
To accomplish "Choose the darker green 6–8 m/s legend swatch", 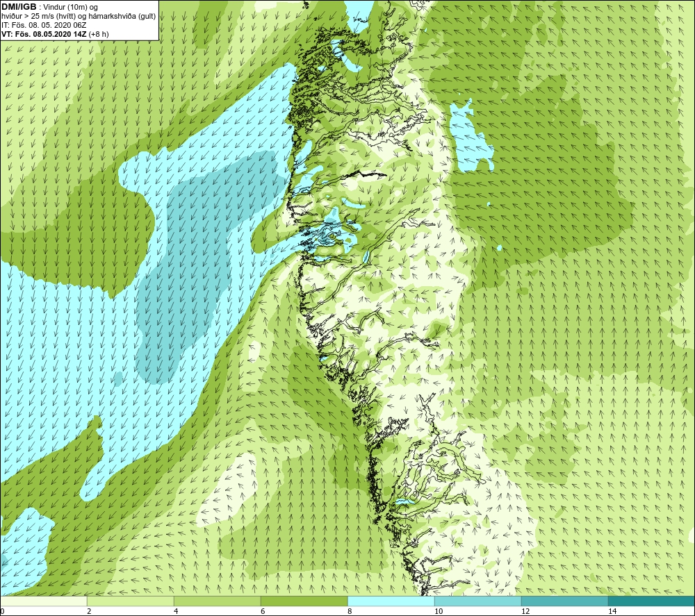I will 304,601.
